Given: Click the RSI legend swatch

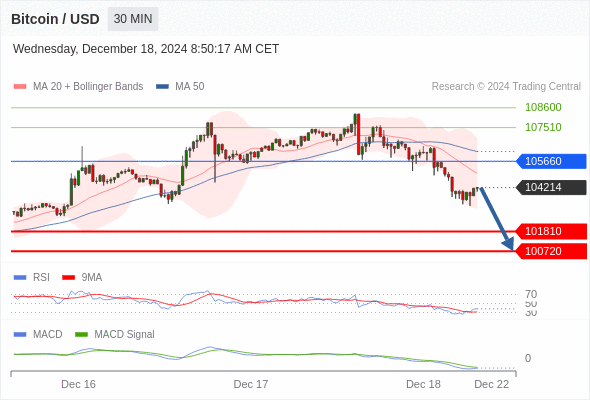Looking at the screenshot, I should click(20, 278).
